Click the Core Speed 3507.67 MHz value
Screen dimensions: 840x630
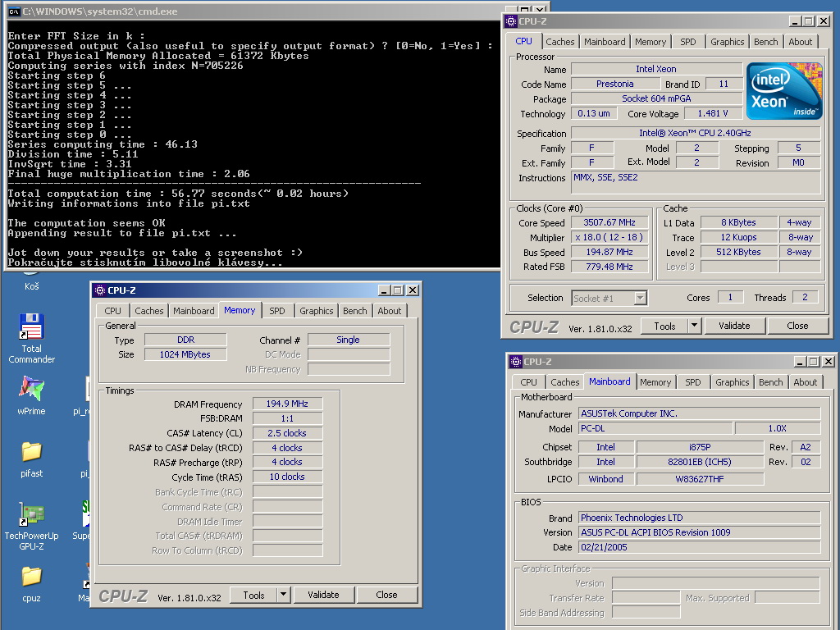[x=609, y=222]
